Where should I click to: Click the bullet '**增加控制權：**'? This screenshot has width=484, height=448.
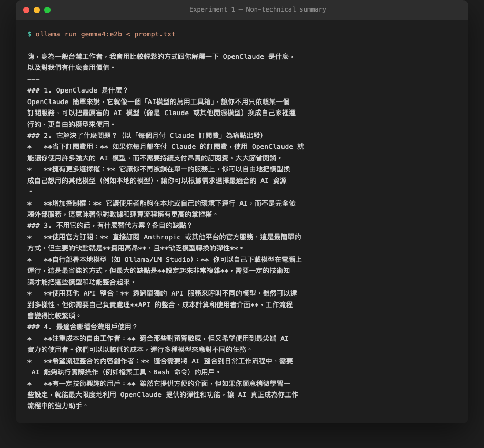point(73,203)
